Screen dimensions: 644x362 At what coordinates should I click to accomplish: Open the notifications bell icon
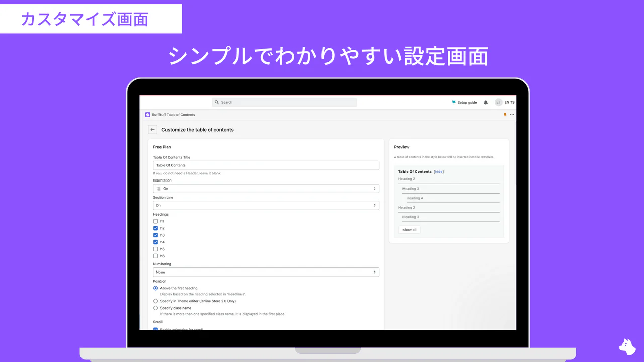[486, 102]
